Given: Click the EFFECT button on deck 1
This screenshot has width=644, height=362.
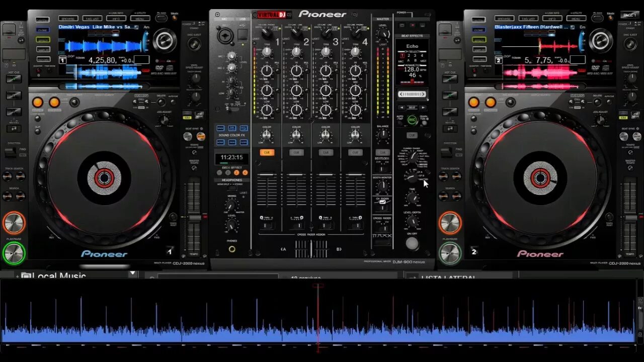Looking at the screenshot, I should tap(42, 40).
